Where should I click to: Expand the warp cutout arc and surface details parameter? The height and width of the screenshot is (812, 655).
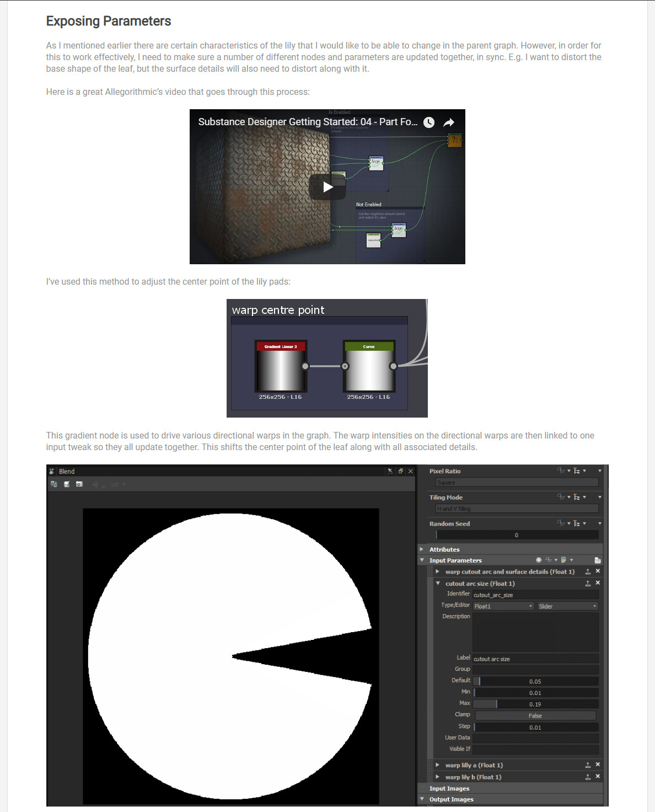(x=438, y=571)
